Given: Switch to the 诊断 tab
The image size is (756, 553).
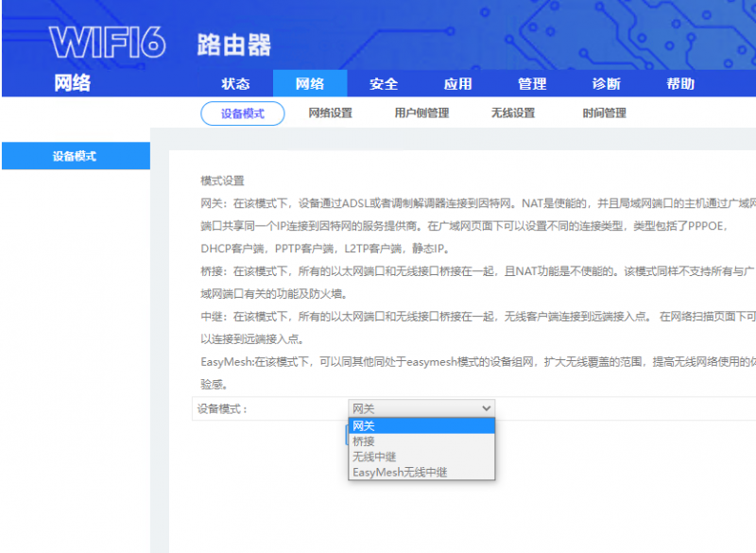Looking at the screenshot, I should pyautogui.click(x=607, y=84).
